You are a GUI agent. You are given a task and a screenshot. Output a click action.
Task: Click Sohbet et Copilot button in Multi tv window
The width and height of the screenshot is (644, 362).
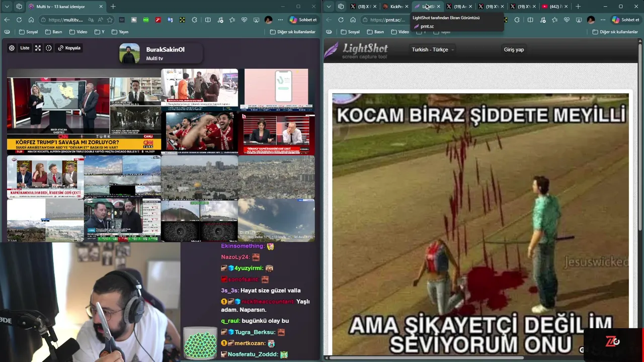[303, 20]
